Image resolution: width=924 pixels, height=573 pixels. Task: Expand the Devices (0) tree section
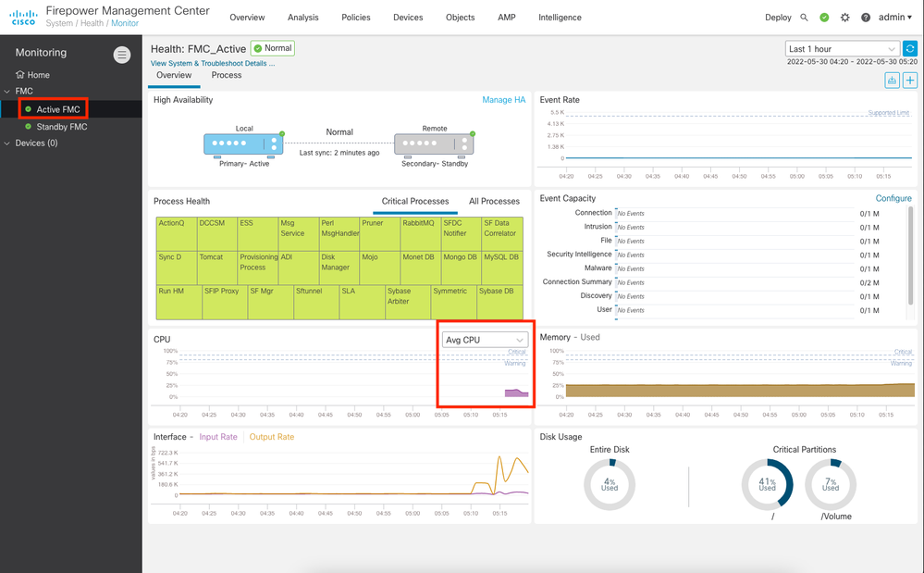click(x=7, y=143)
